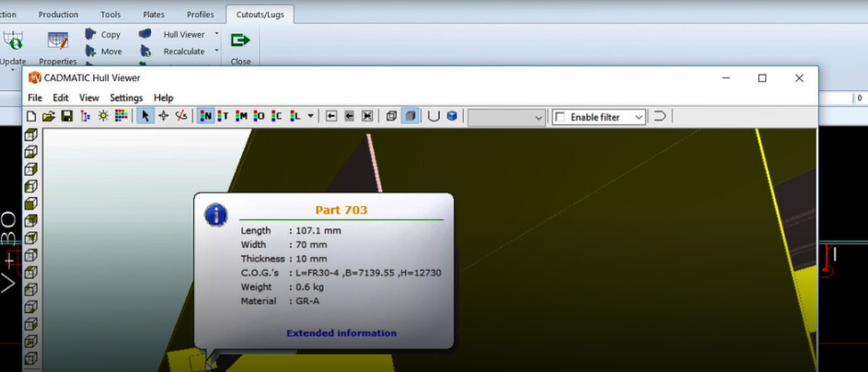Click the U-shaped hull section icon

434,116
